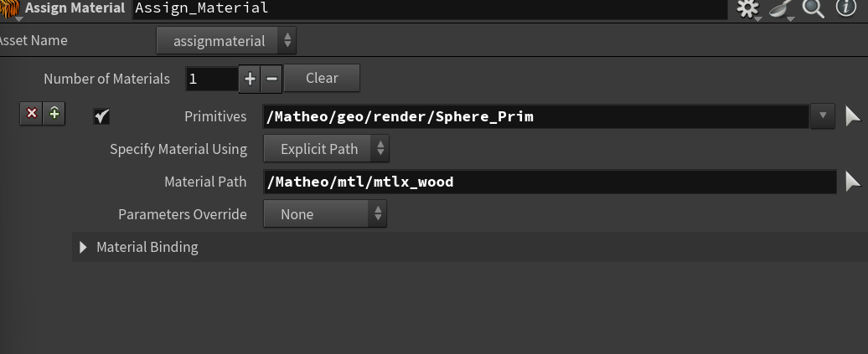Open the gear parameter settings menu
868x354 pixels.
click(747, 8)
